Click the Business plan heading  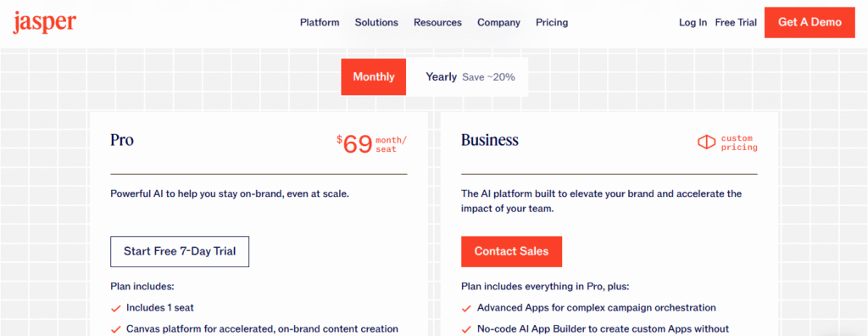(x=490, y=140)
